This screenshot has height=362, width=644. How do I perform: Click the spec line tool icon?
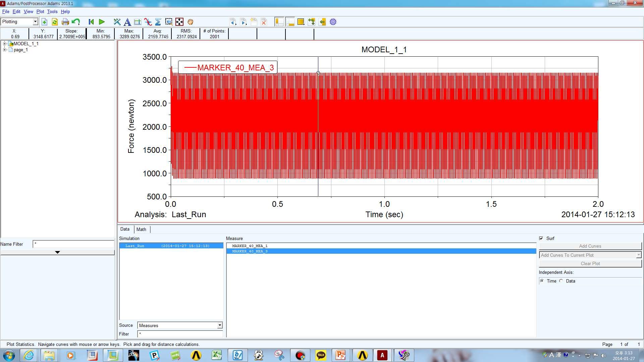pyautogui.click(x=138, y=22)
